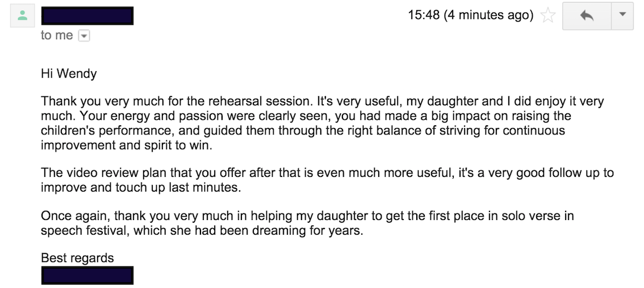Open the More options dropdown beside Reply
The width and height of the screenshot is (644, 288).
(x=622, y=16)
